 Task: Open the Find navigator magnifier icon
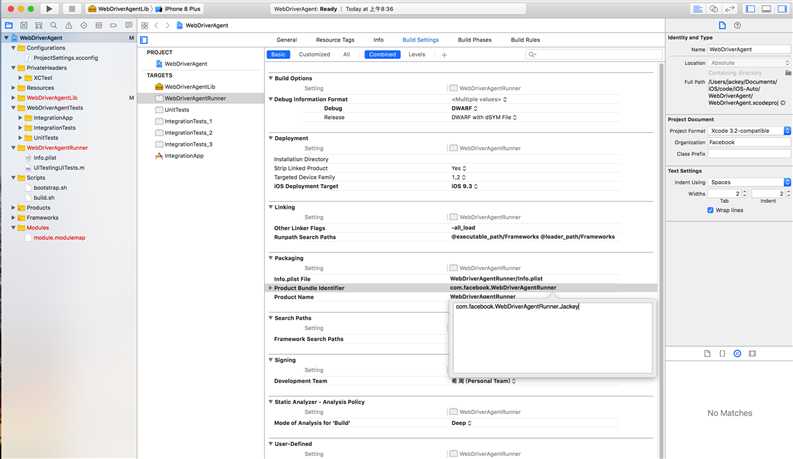pyautogui.click(x=54, y=25)
